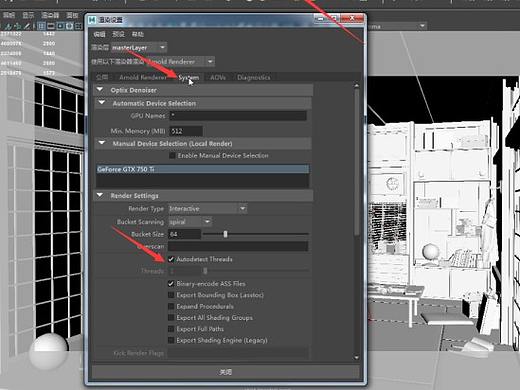The height and width of the screenshot is (390, 520).
Task: Enable Expand Procedurals checkbox
Action: click(x=171, y=306)
